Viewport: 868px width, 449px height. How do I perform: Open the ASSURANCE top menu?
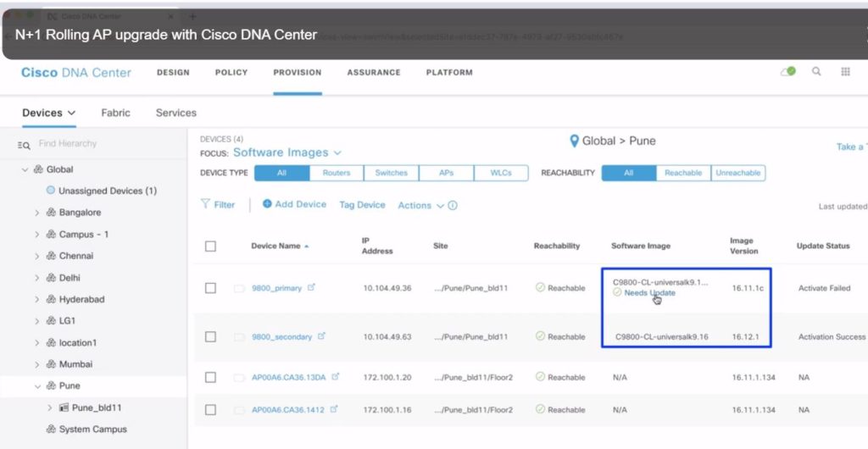coord(373,73)
